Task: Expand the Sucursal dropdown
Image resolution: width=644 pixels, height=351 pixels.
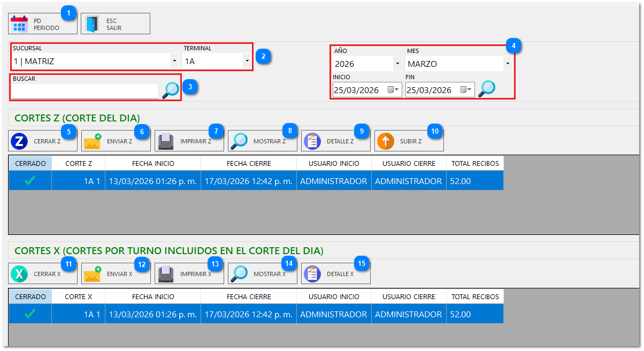Action: click(174, 61)
